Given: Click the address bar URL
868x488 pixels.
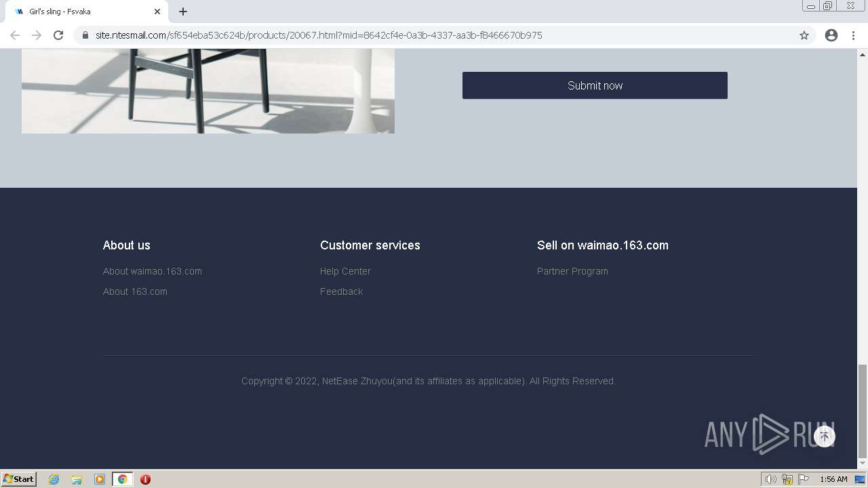Looking at the screenshot, I should click(x=319, y=35).
